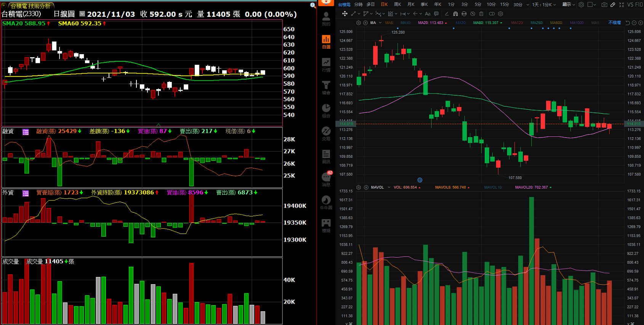Viewport: 644px width, 325px height.
Task: Toggle MAVOL5 line visibility
Action: click(x=452, y=187)
